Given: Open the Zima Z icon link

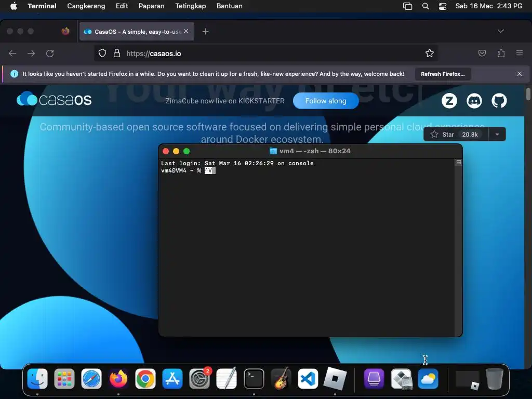Looking at the screenshot, I should point(449,101).
